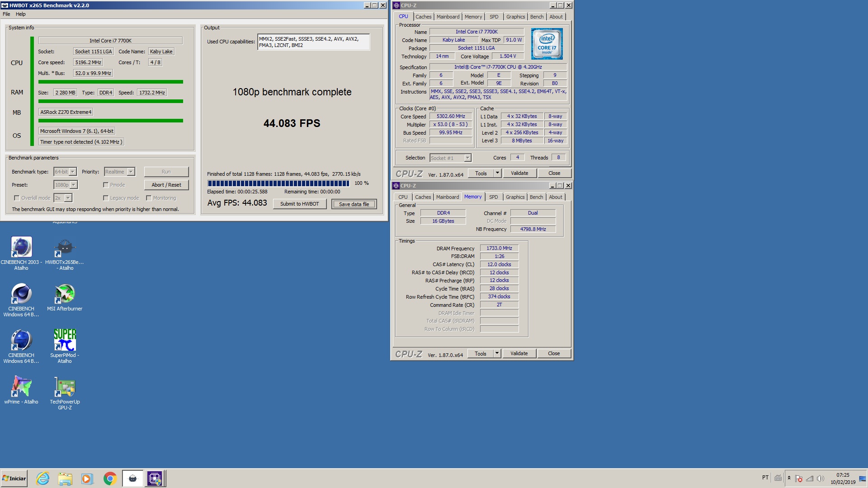The image size is (868, 488).
Task: Click Abort / Reset button
Action: 166,185
